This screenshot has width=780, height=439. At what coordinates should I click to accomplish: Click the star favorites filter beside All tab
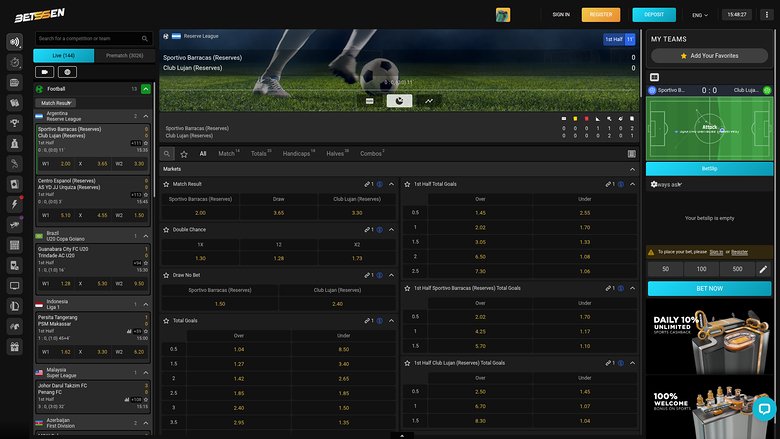point(184,154)
